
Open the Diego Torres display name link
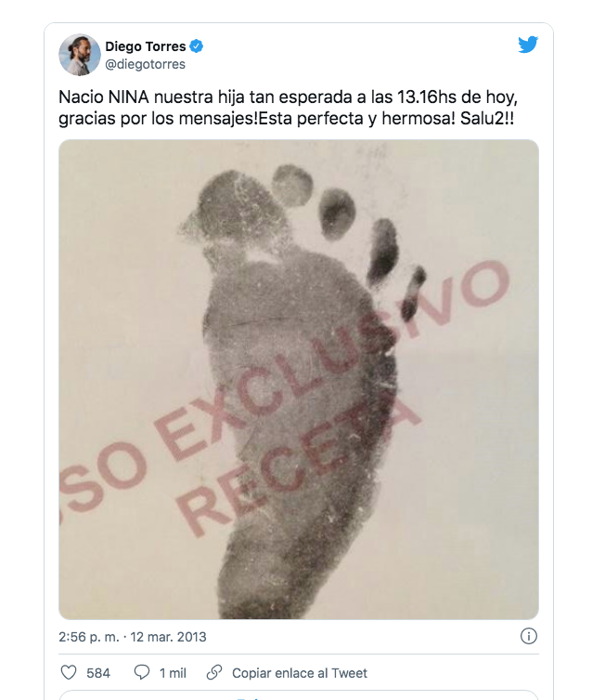click(146, 46)
